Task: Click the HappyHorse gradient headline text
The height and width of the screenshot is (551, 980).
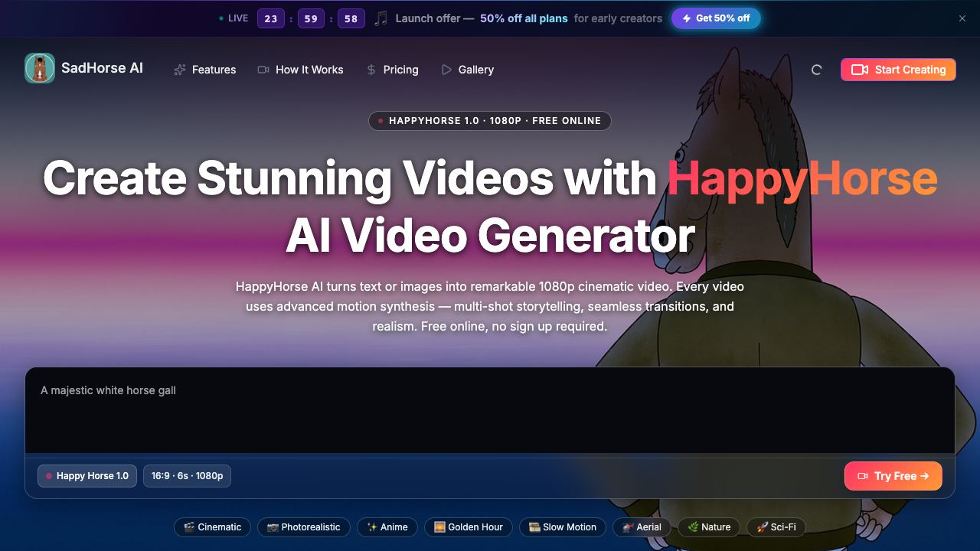Action: (x=802, y=178)
